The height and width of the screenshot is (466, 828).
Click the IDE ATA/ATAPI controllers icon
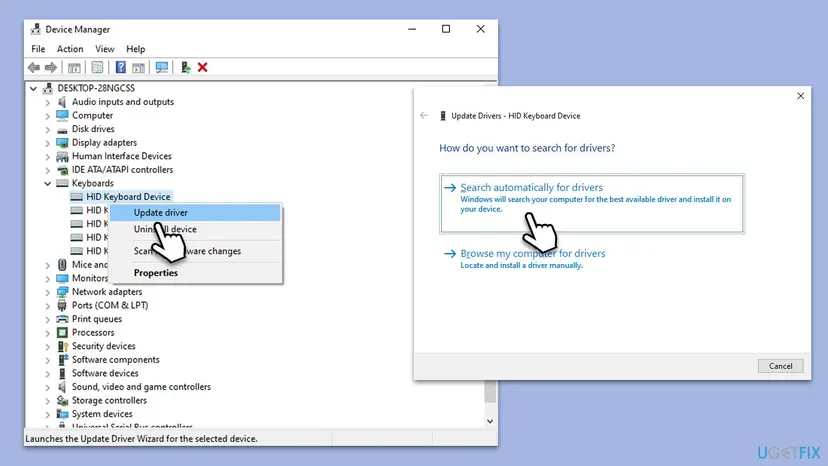[x=62, y=170]
